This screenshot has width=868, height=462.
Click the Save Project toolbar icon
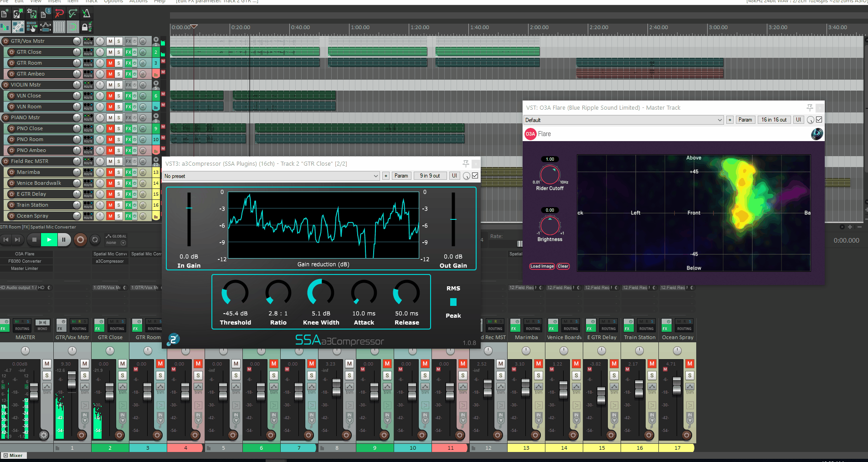[32, 14]
